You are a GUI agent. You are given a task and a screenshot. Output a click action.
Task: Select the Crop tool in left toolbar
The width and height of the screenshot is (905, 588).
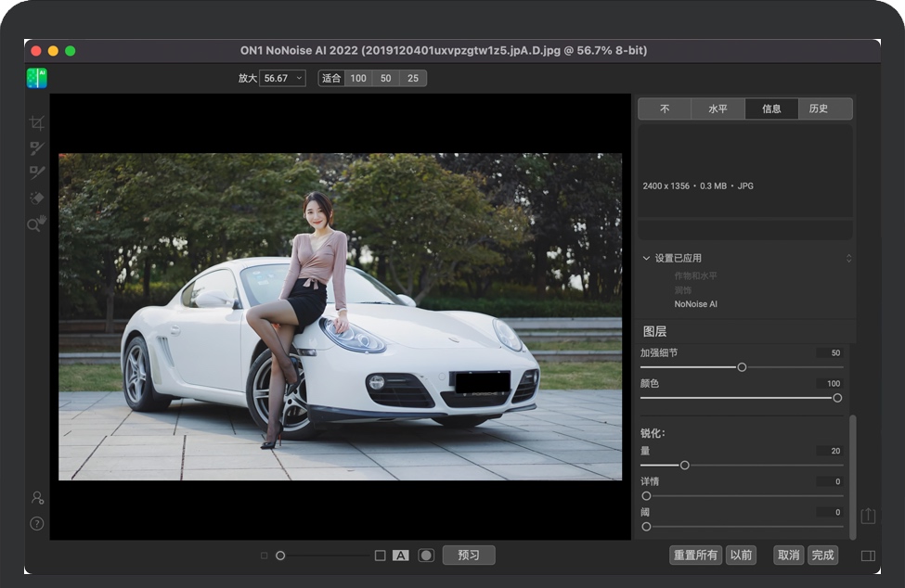(37, 122)
